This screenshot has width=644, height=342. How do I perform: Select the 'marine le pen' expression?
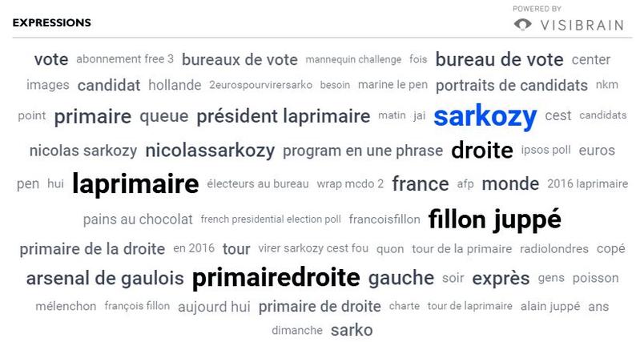[x=392, y=85]
